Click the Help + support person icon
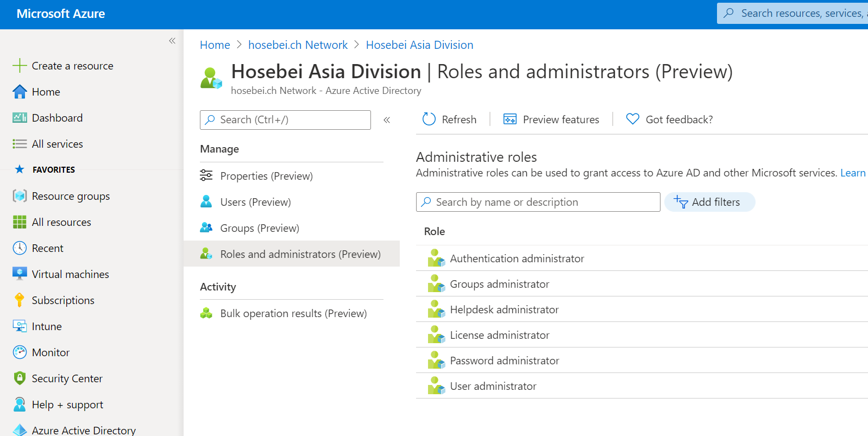The width and height of the screenshot is (868, 436). point(20,405)
